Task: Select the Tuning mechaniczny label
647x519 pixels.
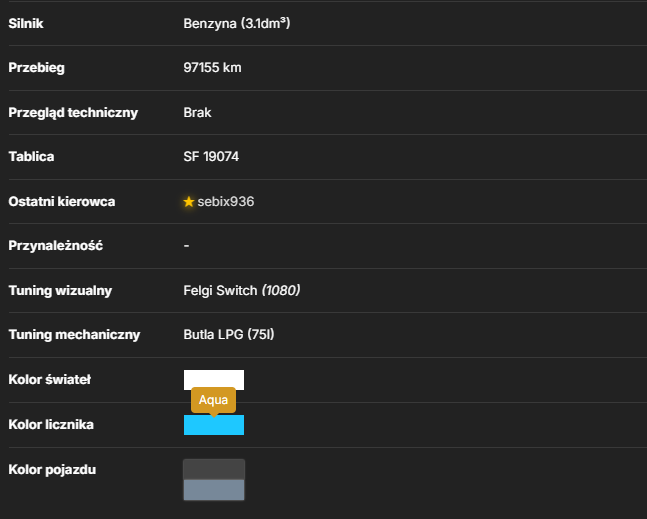Action: click(74, 335)
